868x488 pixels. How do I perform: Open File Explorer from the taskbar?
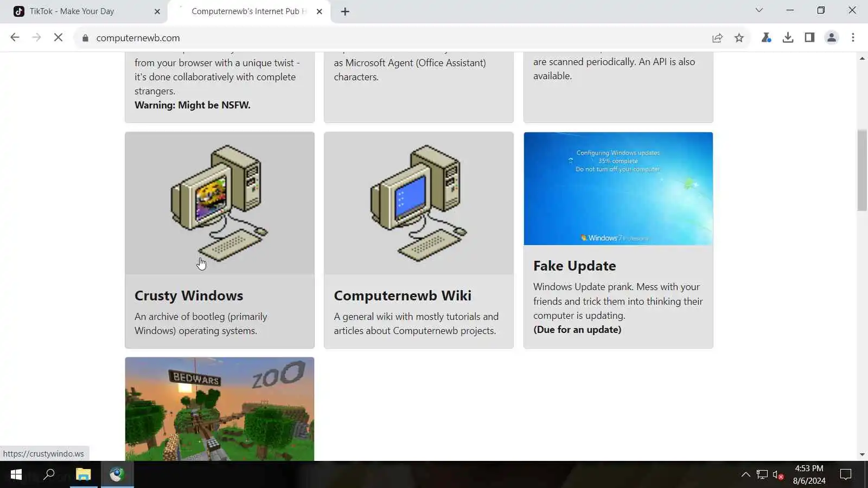pos(83,475)
